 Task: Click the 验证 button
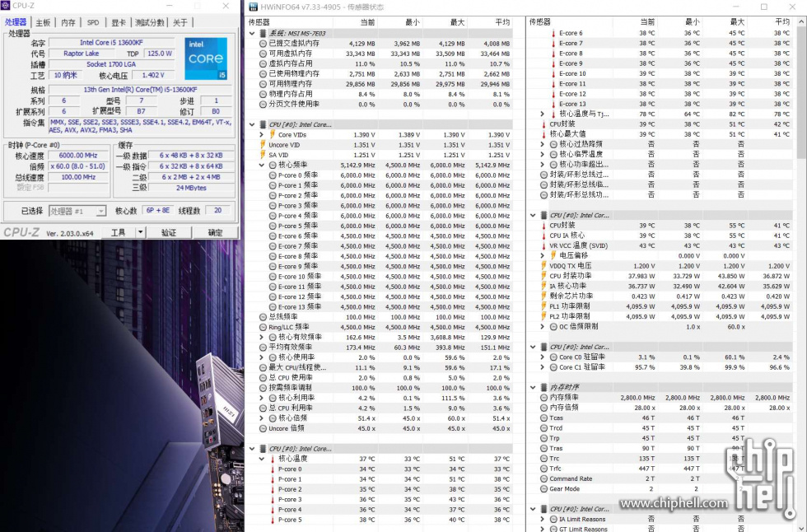coord(169,232)
